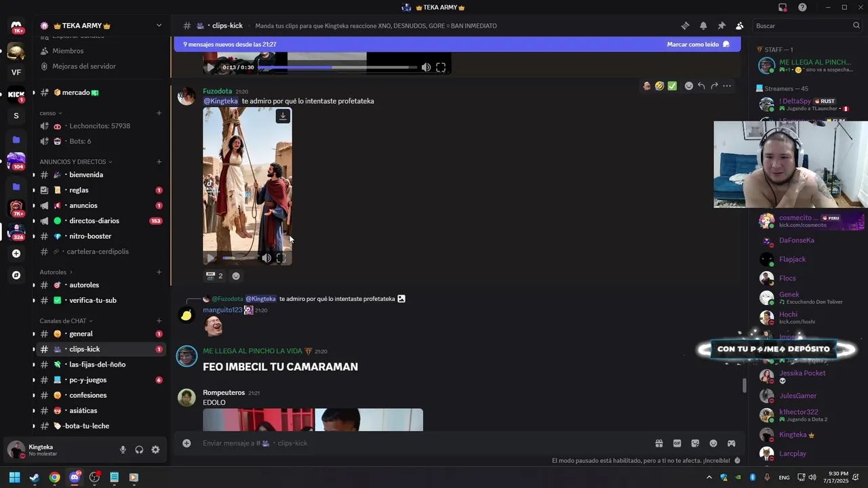This screenshot has height=488, width=868.
Task: Fullscreen the top video player
Action: [x=441, y=67]
